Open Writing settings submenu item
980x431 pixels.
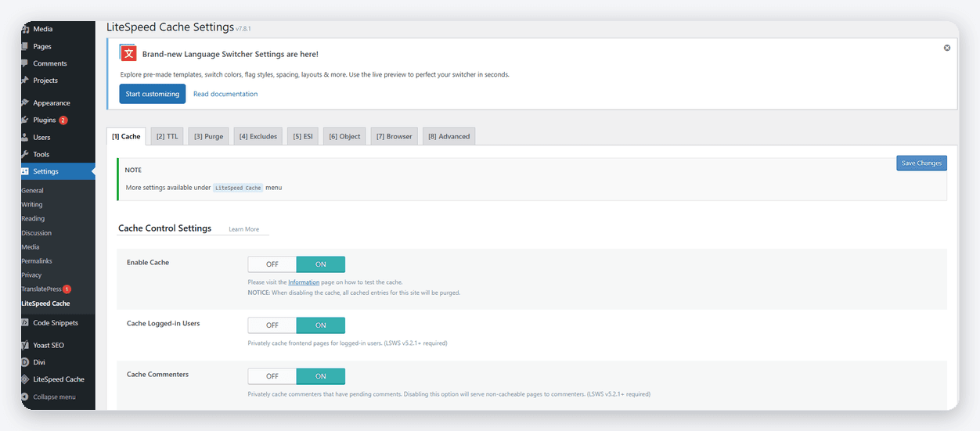pyautogui.click(x=32, y=204)
